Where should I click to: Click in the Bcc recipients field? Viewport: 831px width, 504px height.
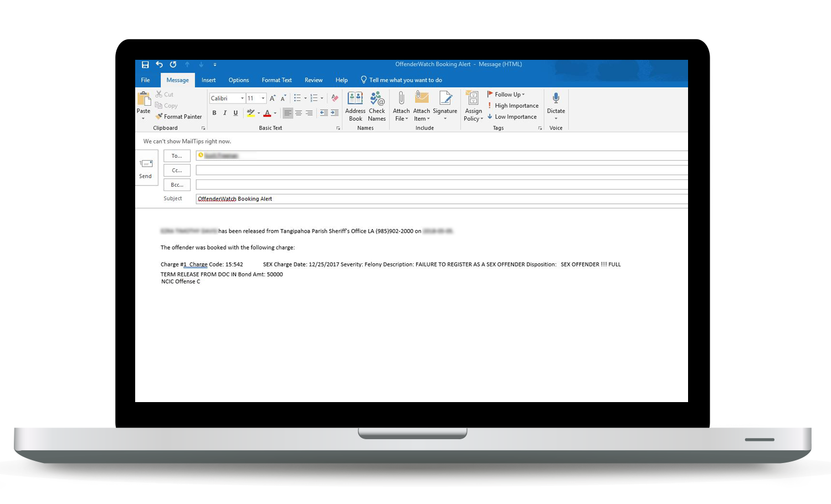tap(442, 184)
